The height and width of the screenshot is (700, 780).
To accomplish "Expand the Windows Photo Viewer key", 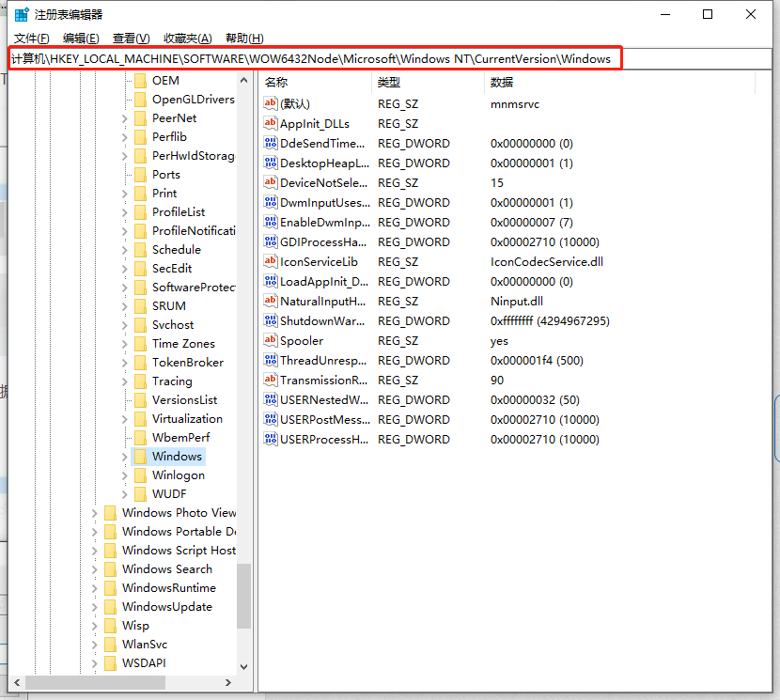I will [94, 513].
